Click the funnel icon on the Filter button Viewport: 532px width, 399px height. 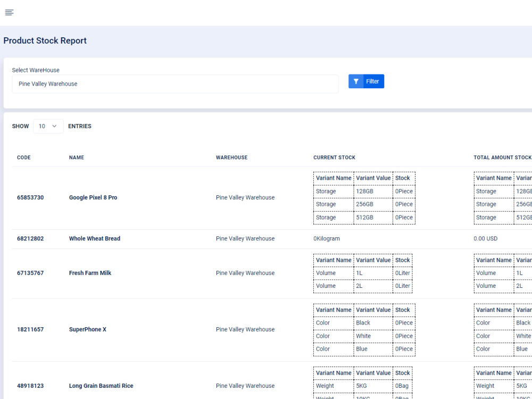[x=356, y=81]
